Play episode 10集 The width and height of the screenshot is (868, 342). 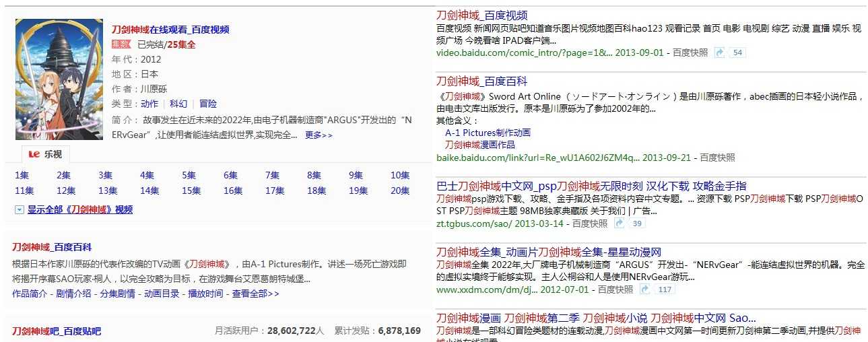[400, 175]
